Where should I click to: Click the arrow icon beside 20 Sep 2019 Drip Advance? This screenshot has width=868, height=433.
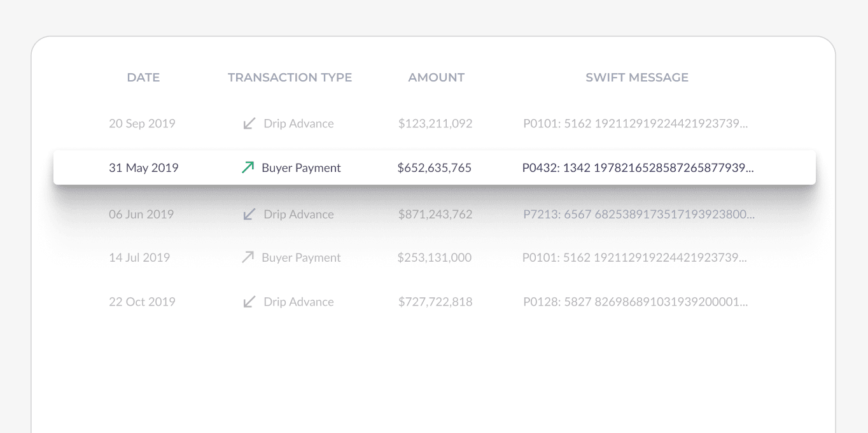(249, 124)
